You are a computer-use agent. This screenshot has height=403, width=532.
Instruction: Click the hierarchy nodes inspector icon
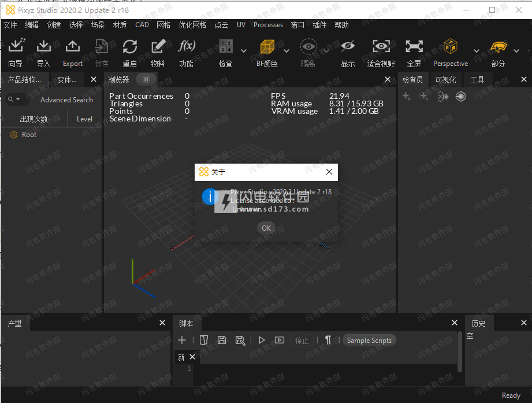tap(443, 97)
